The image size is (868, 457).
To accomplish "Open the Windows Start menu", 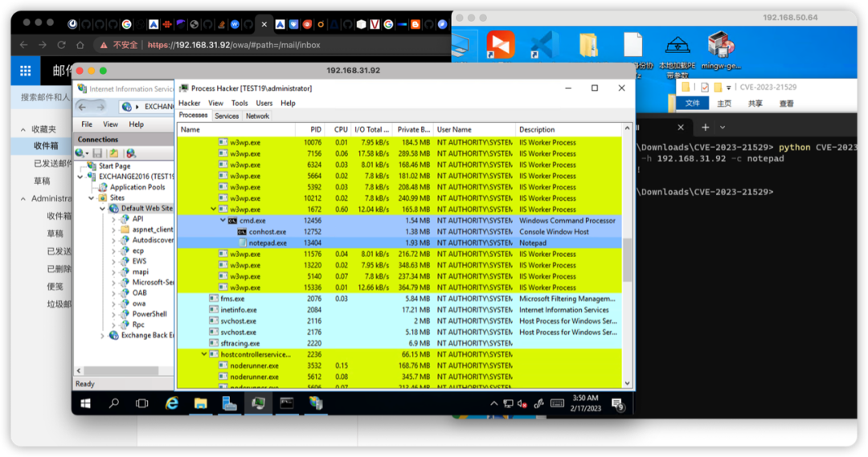I will tap(86, 403).
